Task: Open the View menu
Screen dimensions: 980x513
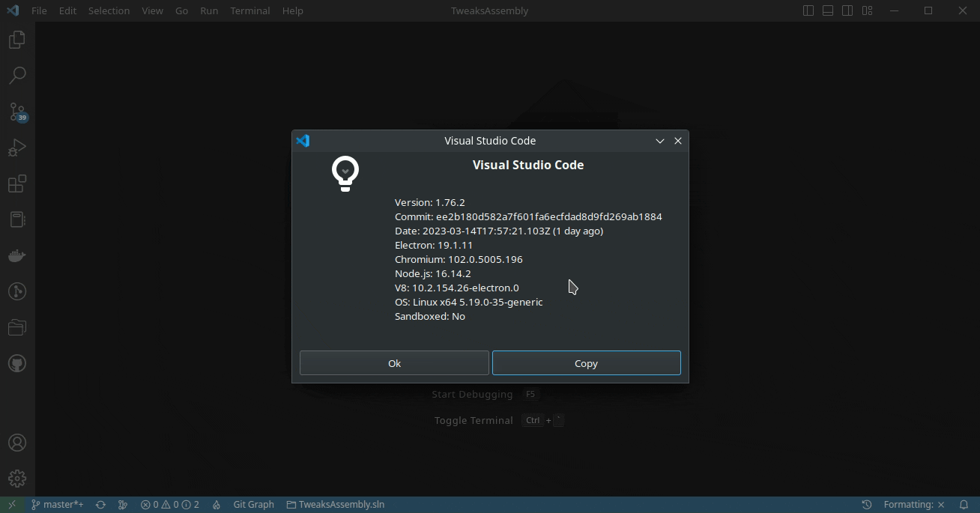Action: [152, 10]
